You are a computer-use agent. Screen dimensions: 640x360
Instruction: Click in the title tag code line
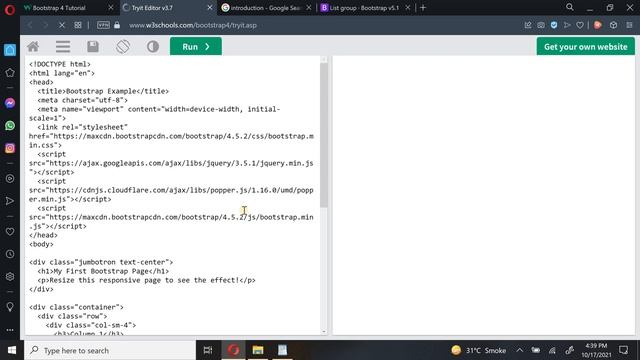click(x=103, y=91)
